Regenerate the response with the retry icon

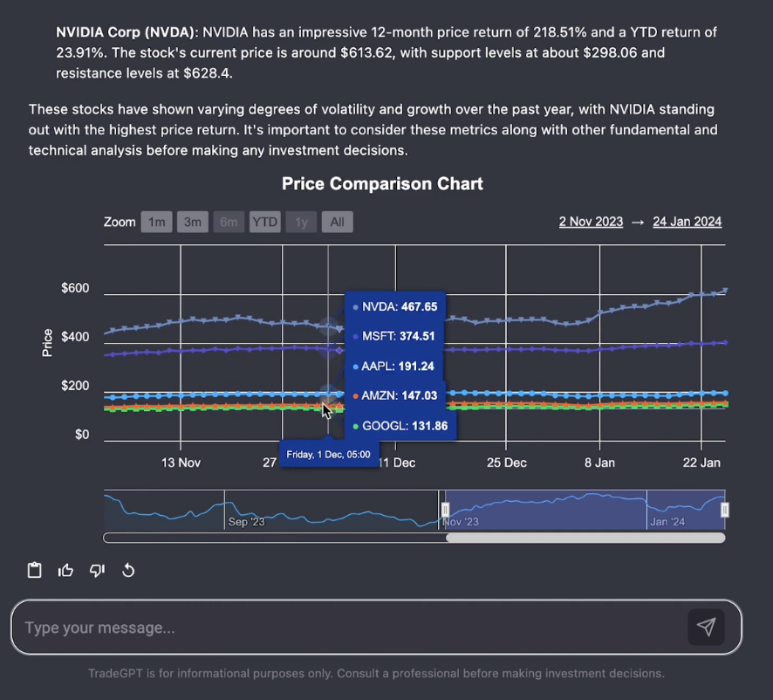point(128,571)
